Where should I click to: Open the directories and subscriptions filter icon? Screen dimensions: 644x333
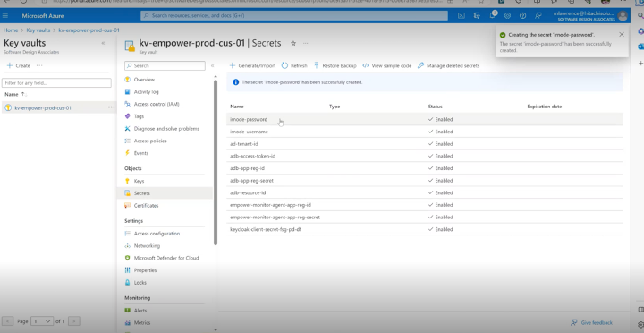click(477, 15)
